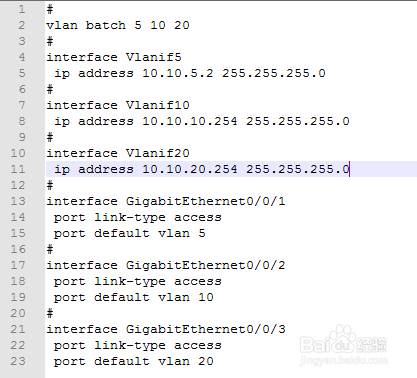The image size is (417, 378).
Task: Click 'port default vlan 10' line
Action: pos(134,297)
